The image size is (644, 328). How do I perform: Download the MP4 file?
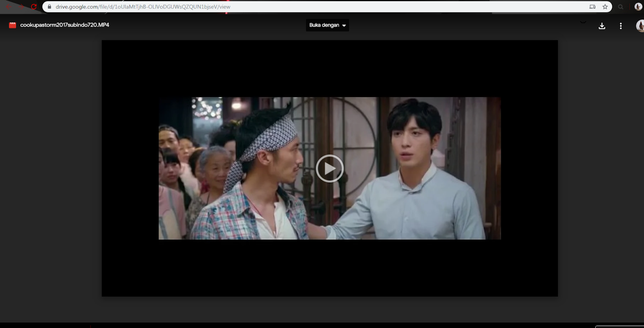click(x=602, y=26)
